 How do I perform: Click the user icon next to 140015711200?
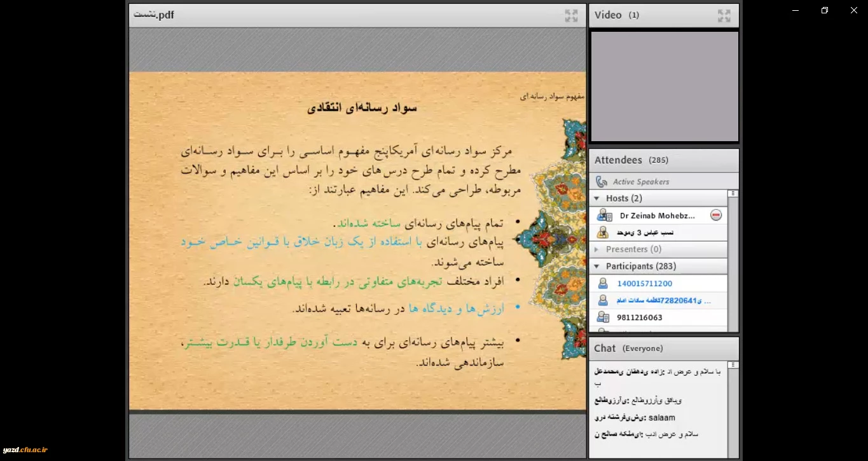(x=603, y=284)
